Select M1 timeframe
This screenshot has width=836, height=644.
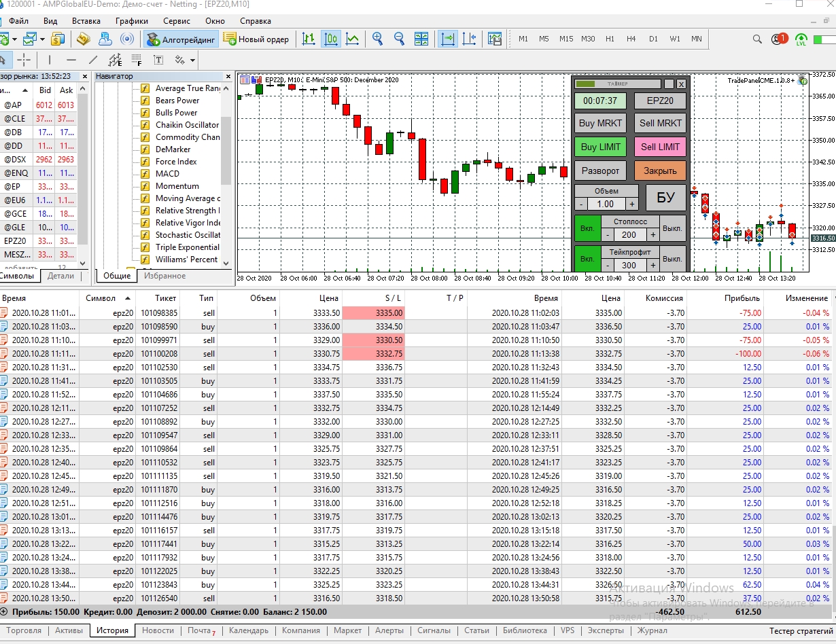[x=523, y=39]
